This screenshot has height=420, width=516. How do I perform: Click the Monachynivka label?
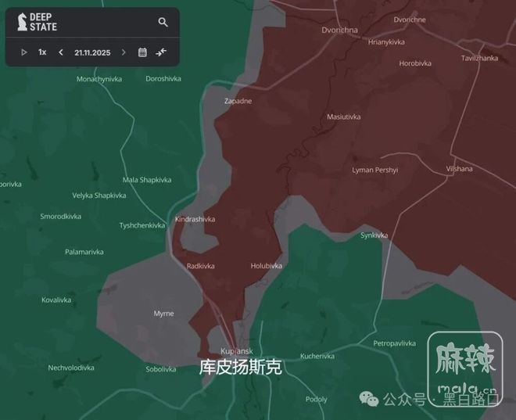click(x=99, y=79)
